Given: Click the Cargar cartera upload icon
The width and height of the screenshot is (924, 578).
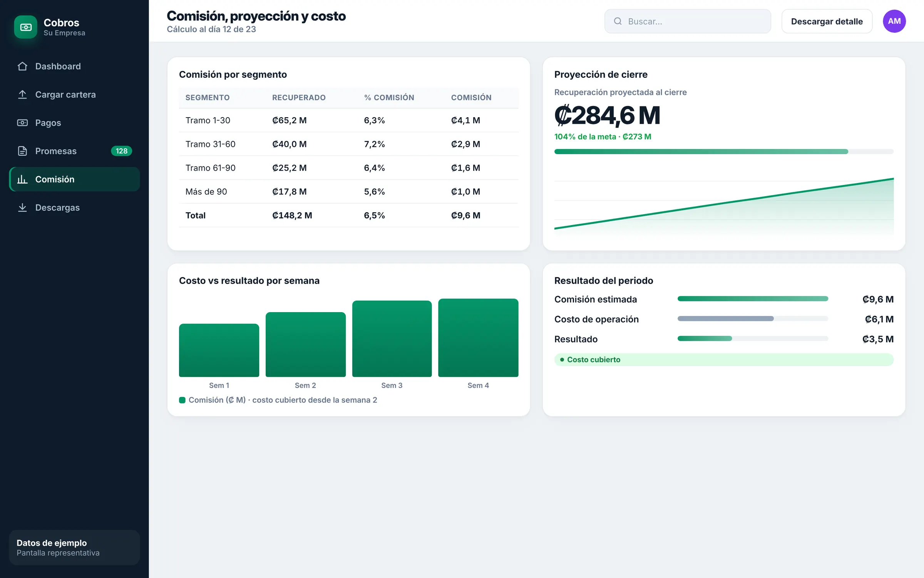Looking at the screenshot, I should tap(22, 94).
